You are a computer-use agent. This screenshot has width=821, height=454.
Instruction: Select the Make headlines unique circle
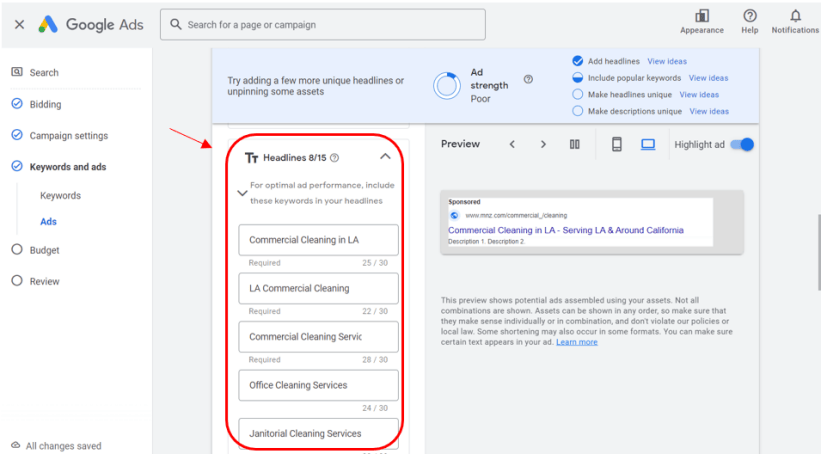tap(578, 94)
